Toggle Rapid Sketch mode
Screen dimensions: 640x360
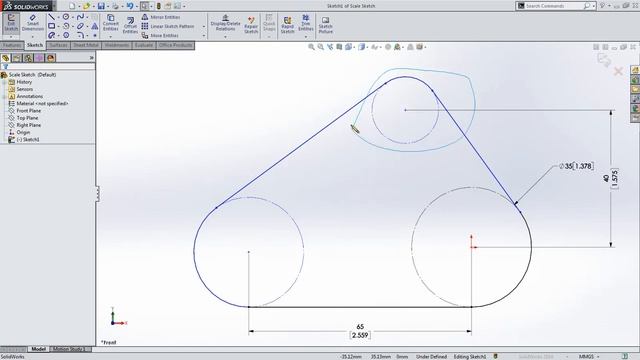pos(287,25)
